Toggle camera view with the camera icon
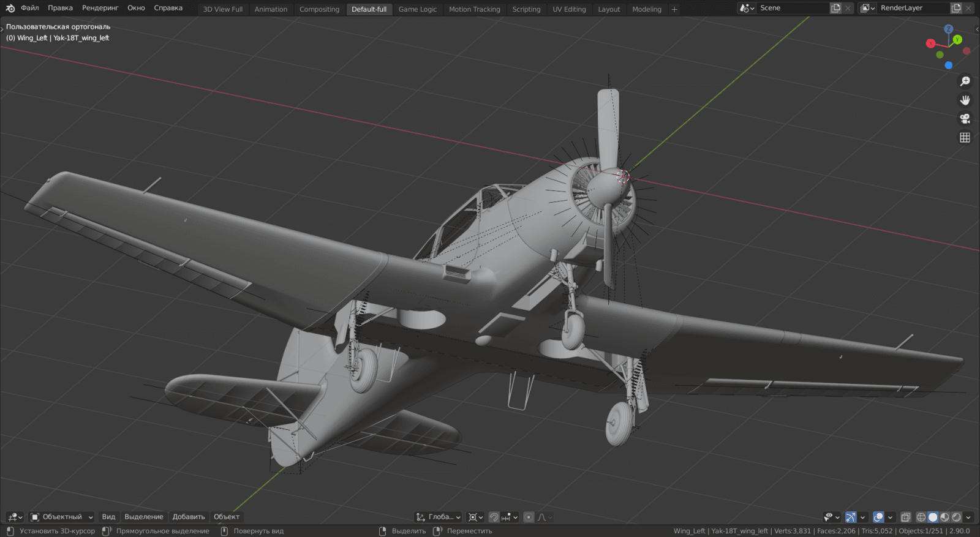980x537 pixels. click(x=965, y=119)
